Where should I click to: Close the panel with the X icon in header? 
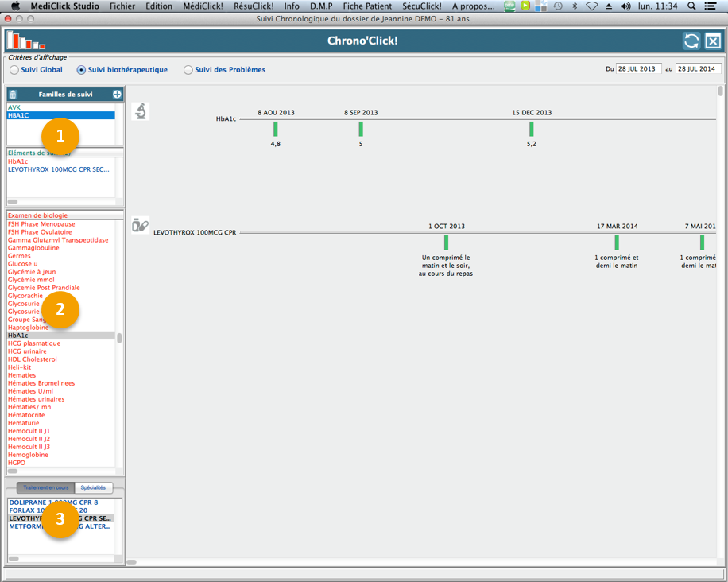pos(713,41)
